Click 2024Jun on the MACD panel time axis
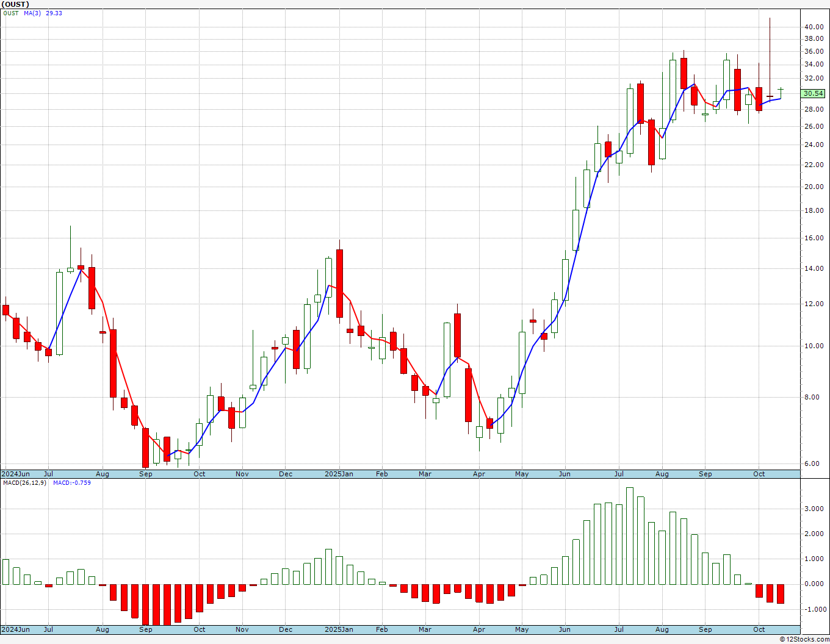830x644 pixels. tap(15, 629)
